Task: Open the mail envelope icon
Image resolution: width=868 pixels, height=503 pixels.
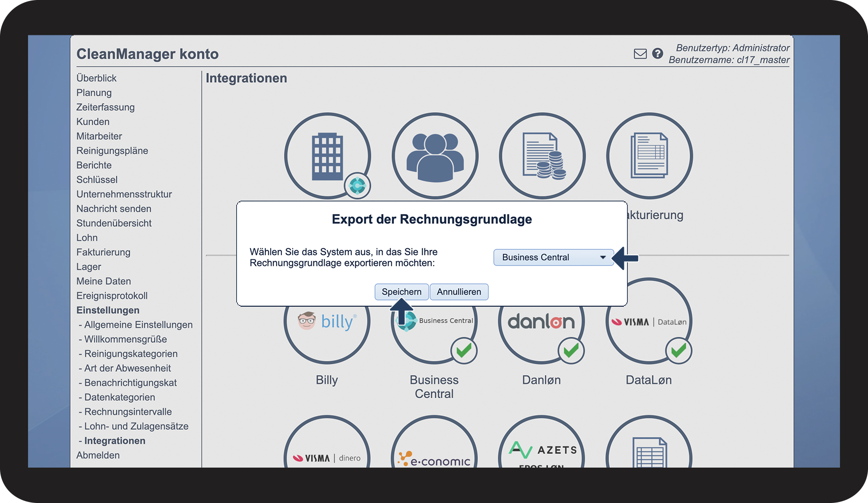Action: (x=640, y=54)
